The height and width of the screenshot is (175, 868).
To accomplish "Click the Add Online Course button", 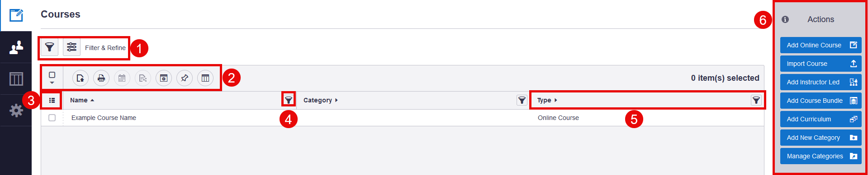I will pos(821,45).
